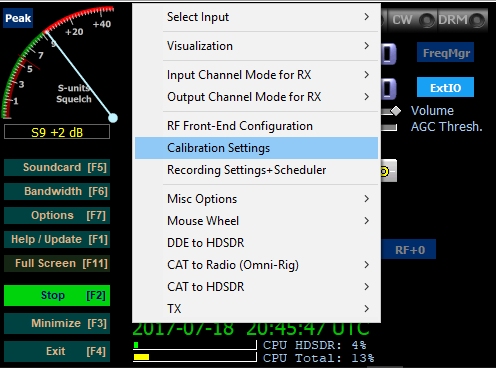
Task: Click the S-meter squelch needle knob
Action: (113, 118)
